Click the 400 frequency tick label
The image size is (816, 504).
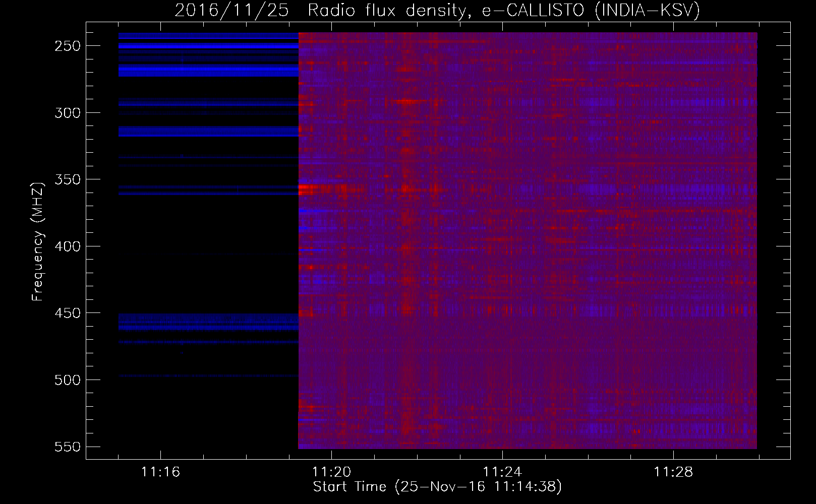tap(67, 246)
